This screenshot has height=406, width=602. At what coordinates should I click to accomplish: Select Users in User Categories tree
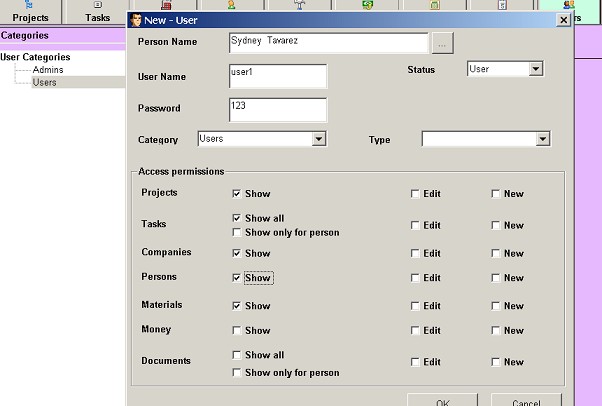coord(45,82)
